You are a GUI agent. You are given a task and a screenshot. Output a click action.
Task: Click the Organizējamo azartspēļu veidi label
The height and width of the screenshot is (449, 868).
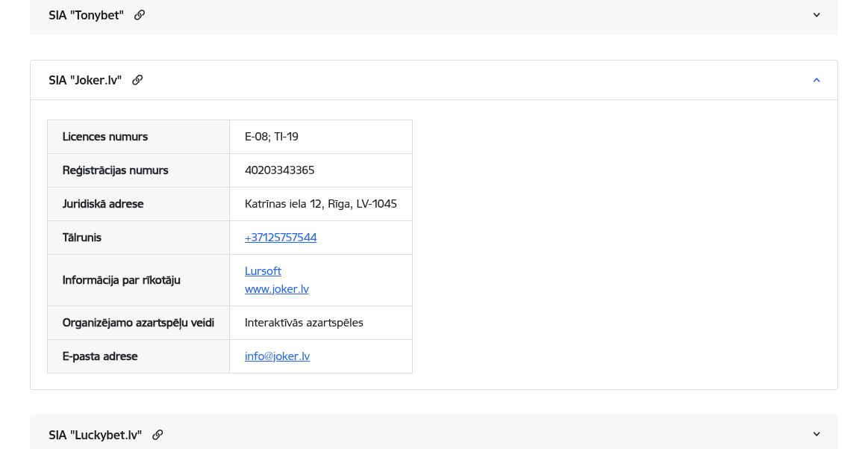[138, 323]
